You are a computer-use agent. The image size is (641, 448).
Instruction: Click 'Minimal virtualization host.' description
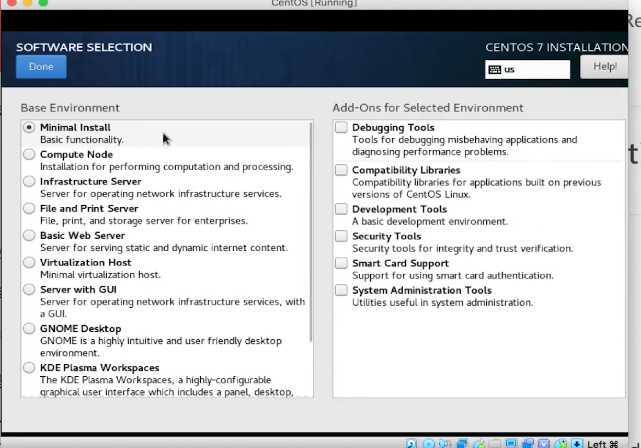[100, 275]
